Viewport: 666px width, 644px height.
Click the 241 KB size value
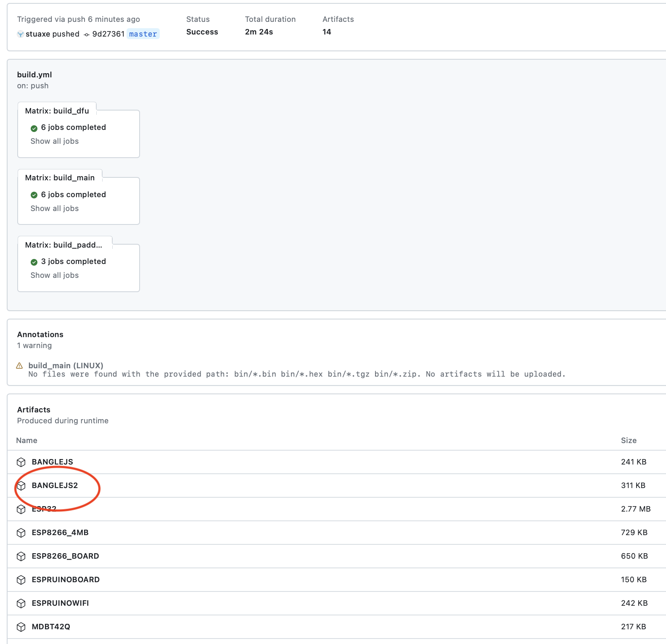[634, 462]
